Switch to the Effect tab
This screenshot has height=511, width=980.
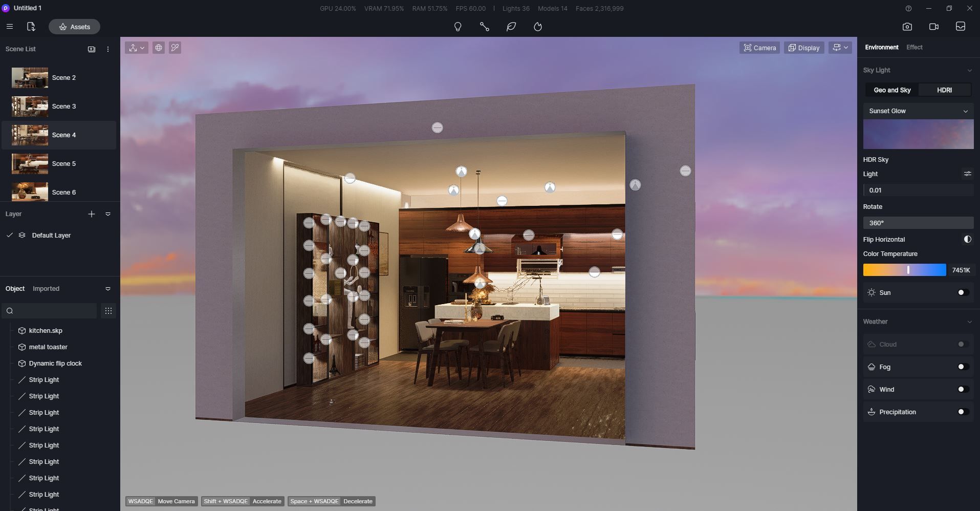[x=914, y=47]
